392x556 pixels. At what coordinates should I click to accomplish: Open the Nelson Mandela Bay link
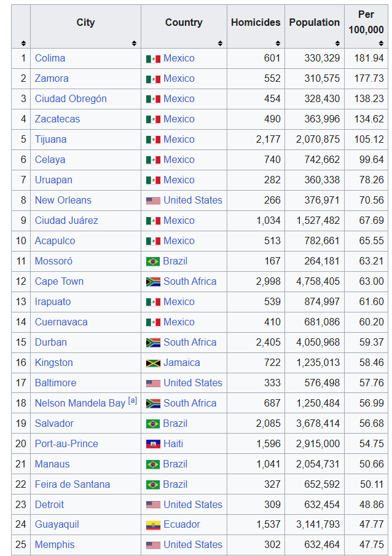[80, 403]
